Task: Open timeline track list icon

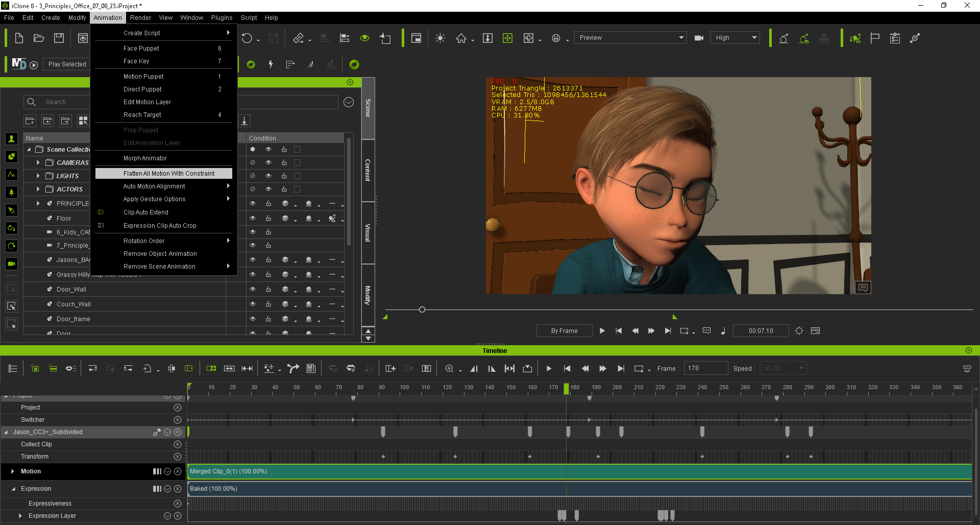Action: click(13, 369)
